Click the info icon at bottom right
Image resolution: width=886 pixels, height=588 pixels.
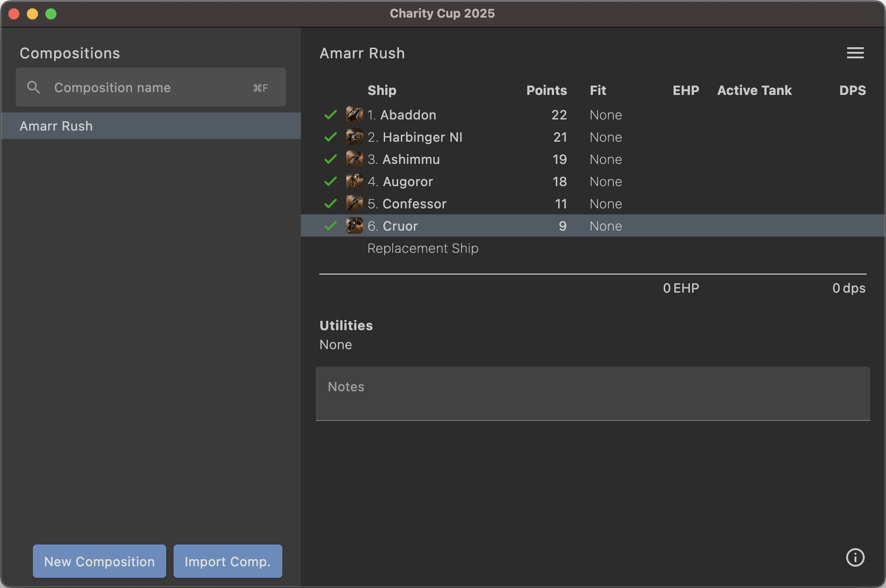[855, 558]
